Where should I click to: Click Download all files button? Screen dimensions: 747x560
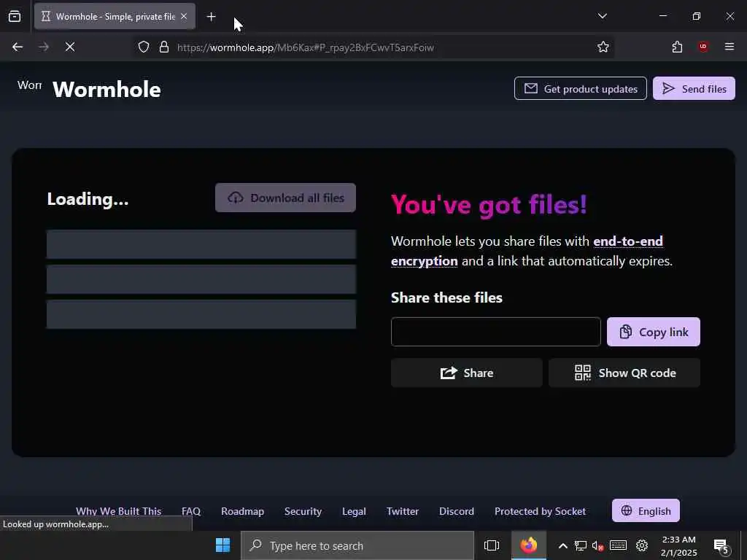click(285, 198)
